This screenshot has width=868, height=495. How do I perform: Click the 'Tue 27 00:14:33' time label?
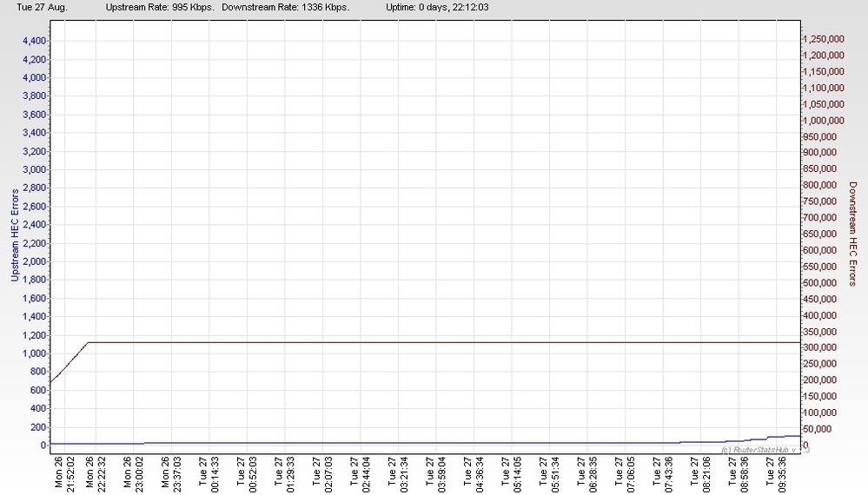pos(209,474)
